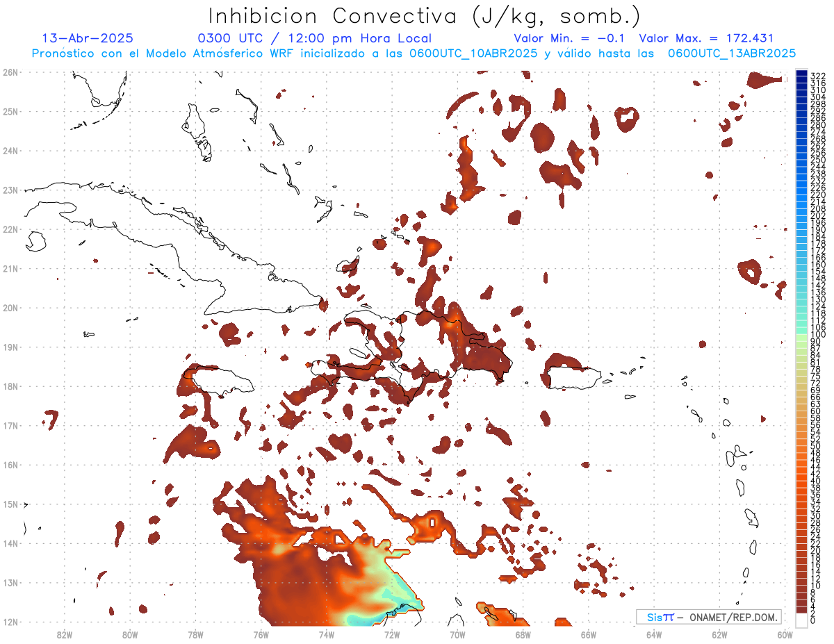Click the 64W longitude label

pos(653,634)
